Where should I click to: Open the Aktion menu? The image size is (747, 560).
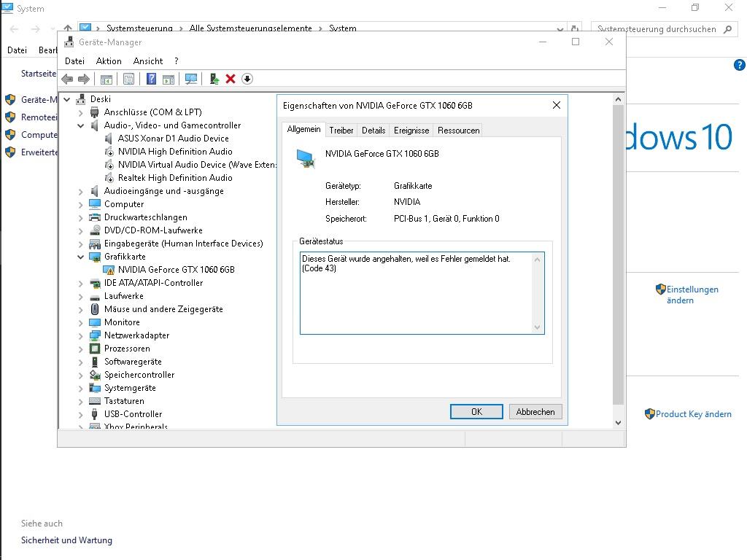click(109, 61)
